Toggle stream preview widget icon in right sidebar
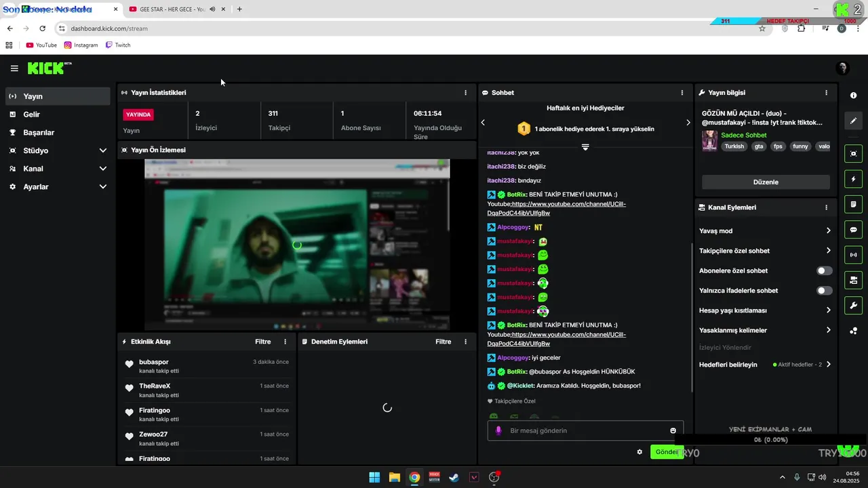Image resolution: width=868 pixels, height=488 pixels. click(853, 154)
